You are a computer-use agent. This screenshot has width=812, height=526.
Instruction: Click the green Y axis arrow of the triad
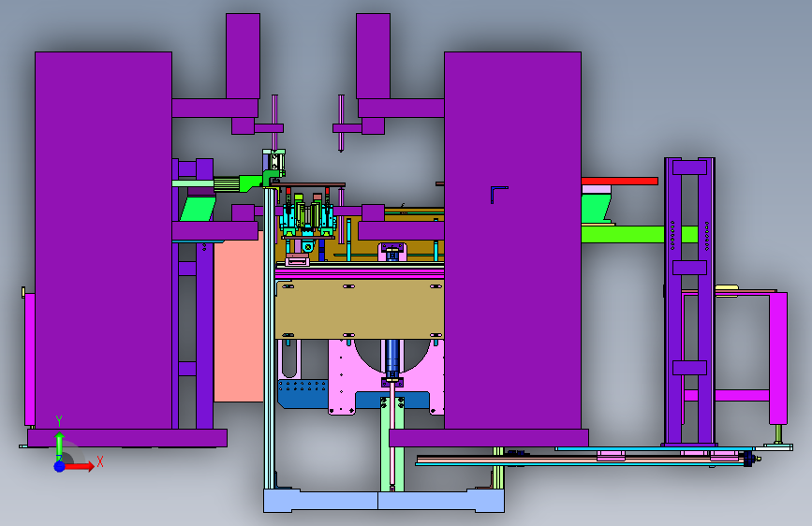pos(60,446)
